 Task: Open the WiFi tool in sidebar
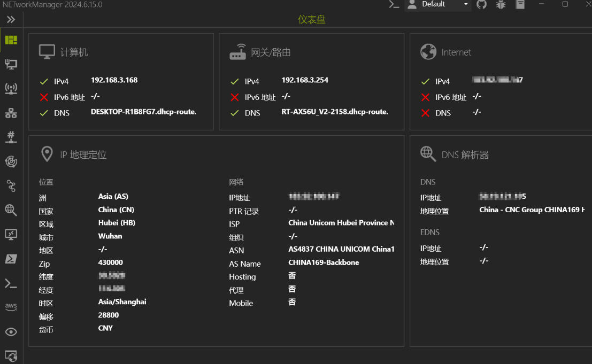pyautogui.click(x=11, y=89)
